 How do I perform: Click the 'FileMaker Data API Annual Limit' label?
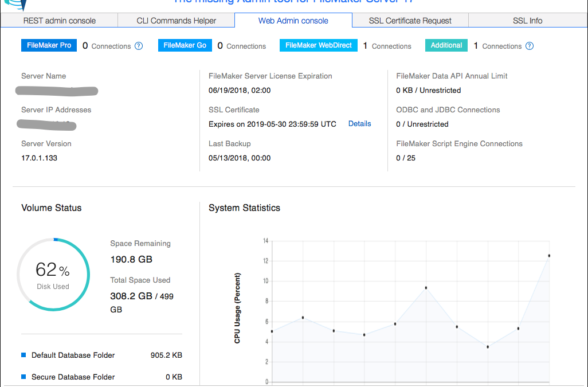pyautogui.click(x=452, y=76)
